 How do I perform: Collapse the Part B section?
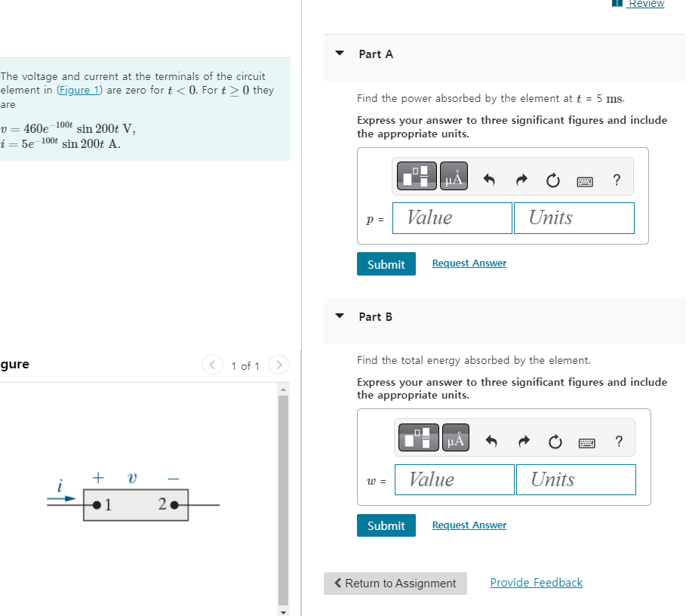(x=339, y=316)
